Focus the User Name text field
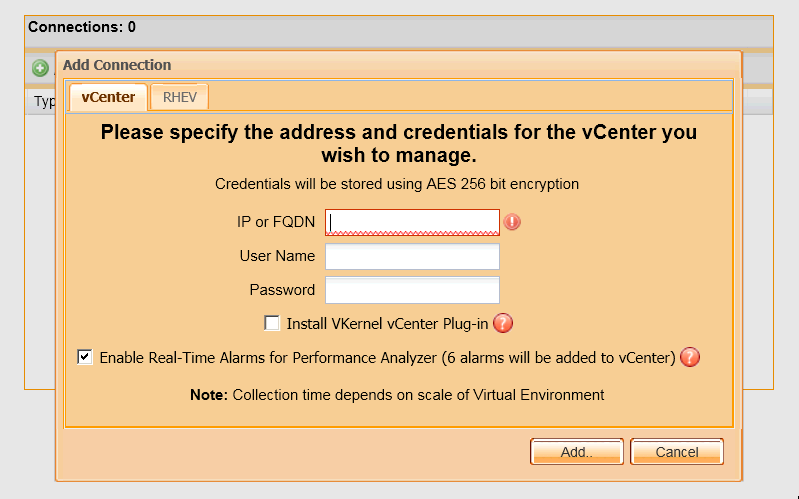799x499 pixels. point(412,256)
